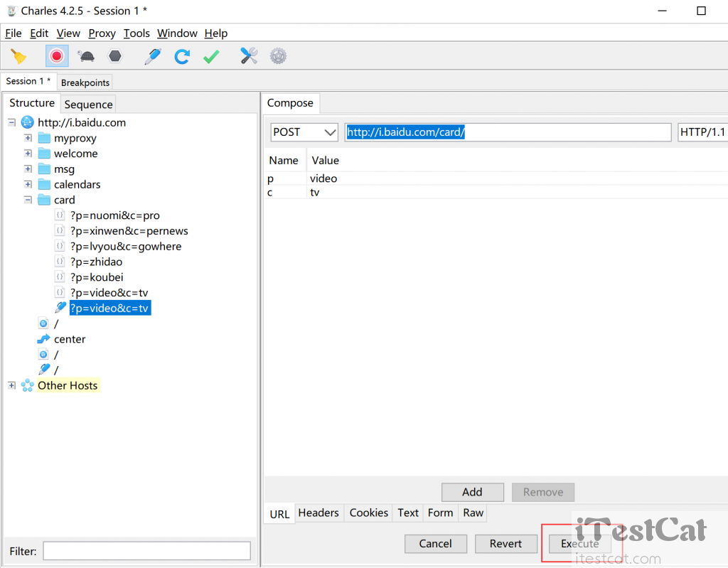Select the Structure tab
The image size is (728, 568).
(32, 103)
